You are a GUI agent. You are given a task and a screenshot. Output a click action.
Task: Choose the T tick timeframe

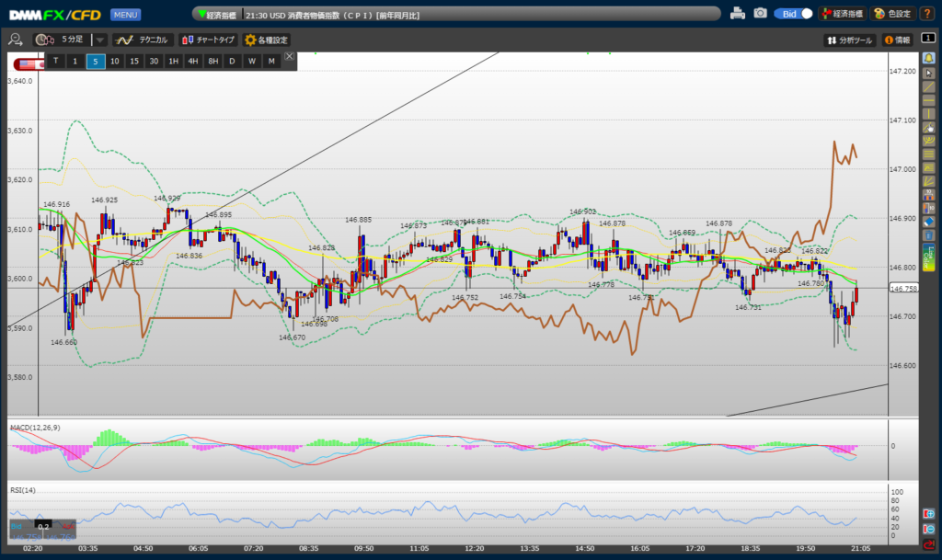[56, 61]
